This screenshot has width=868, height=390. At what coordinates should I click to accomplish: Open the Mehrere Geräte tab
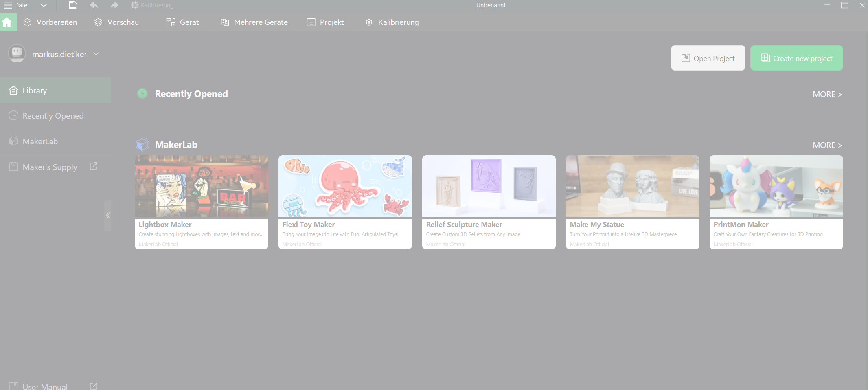[254, 22]
